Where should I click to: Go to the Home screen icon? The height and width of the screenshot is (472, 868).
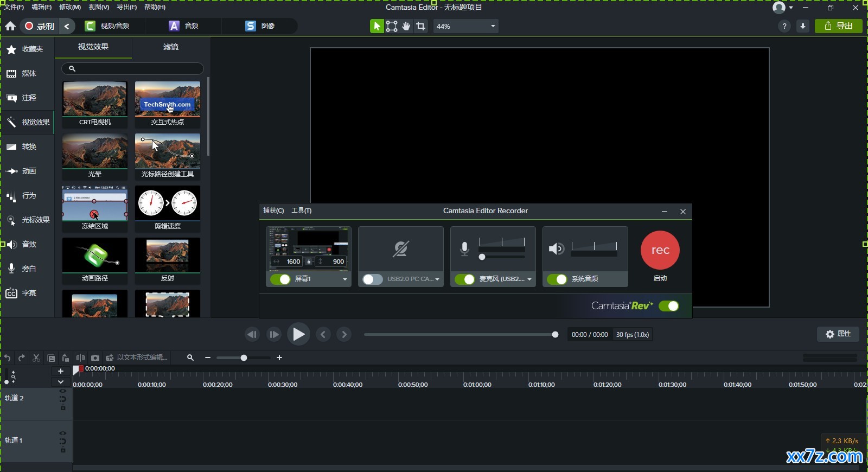click(10, 26)
